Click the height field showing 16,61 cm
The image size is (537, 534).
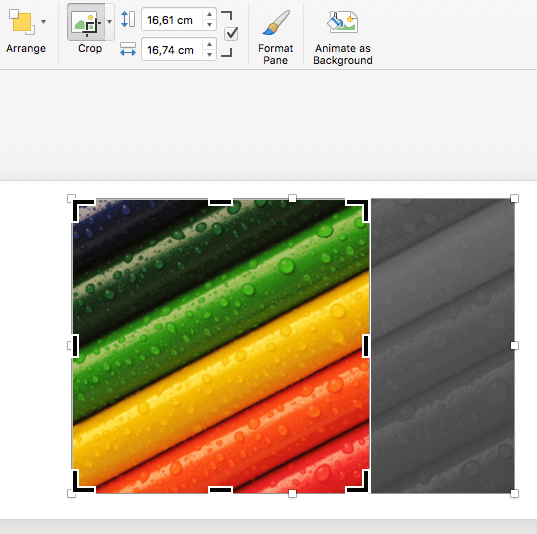click(x=172, y=20)
